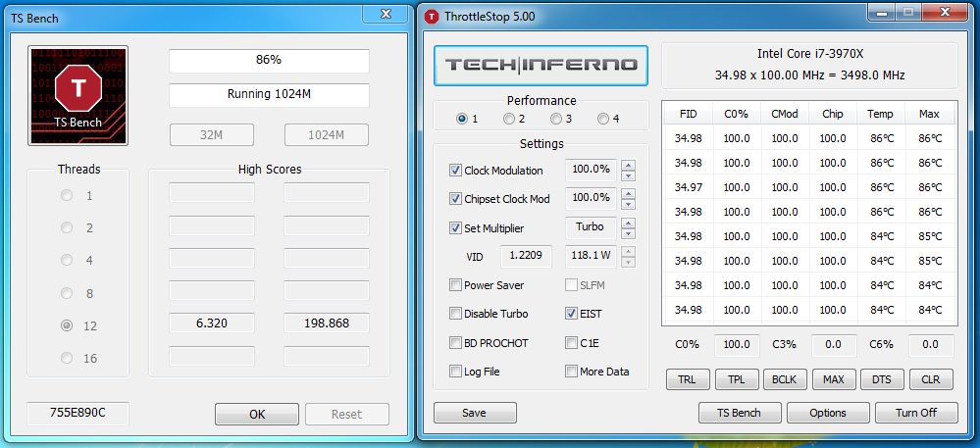Click the Max column header
Screen dimensions: 980x448
(929, 114)
